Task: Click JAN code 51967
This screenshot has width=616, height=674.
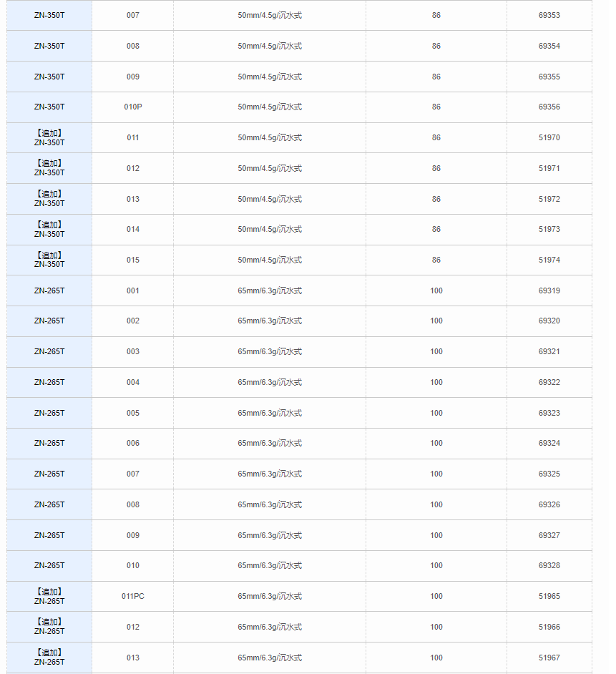Action: pyautogui.click(x=549, y=658)
